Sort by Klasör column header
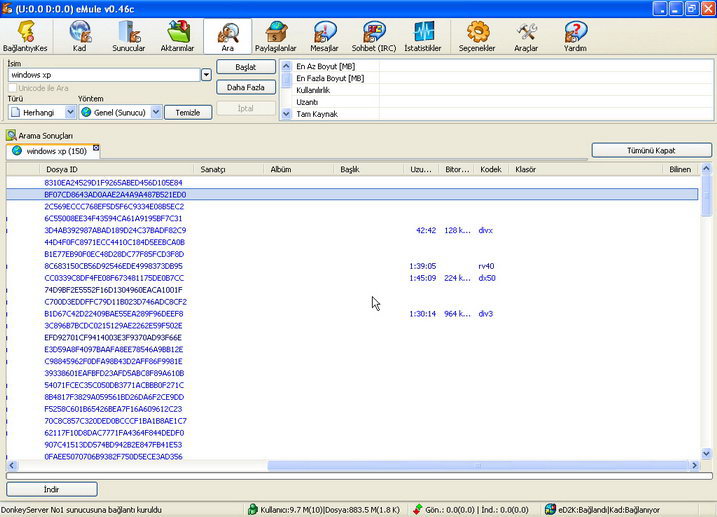This screenshot has height=517, width=717. pos(586,169)
